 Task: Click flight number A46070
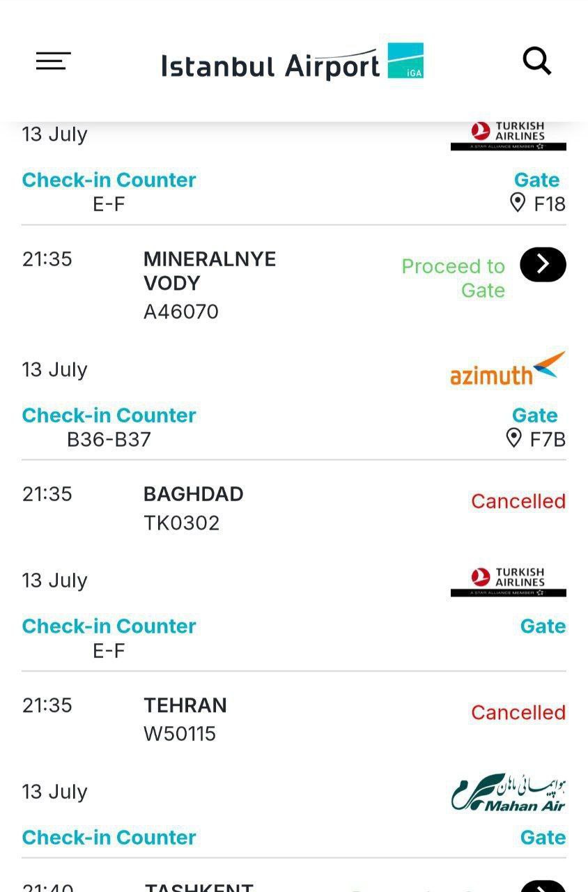[x=181, y=312]
